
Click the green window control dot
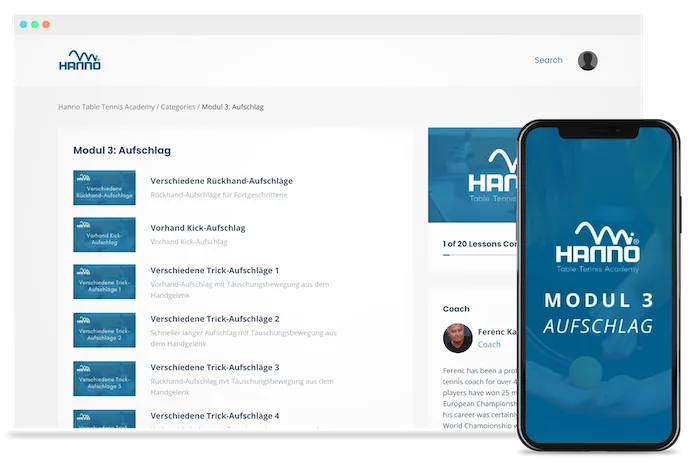(35, 25)
